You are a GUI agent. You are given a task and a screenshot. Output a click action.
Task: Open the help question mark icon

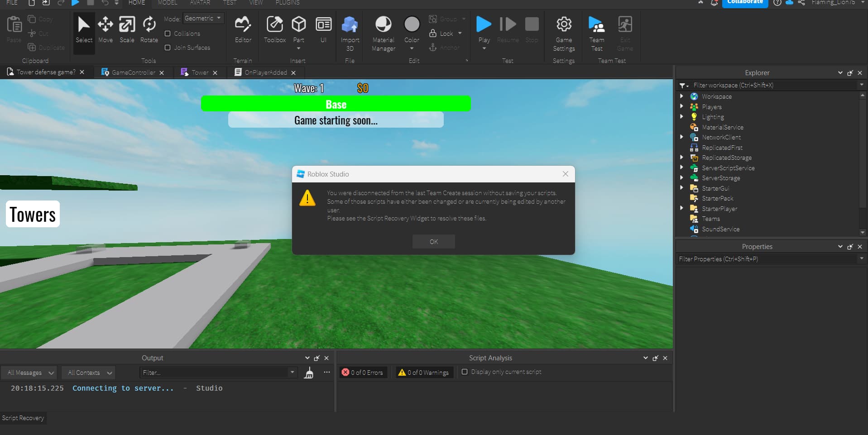pyautogui.click(x=777, y=3)
